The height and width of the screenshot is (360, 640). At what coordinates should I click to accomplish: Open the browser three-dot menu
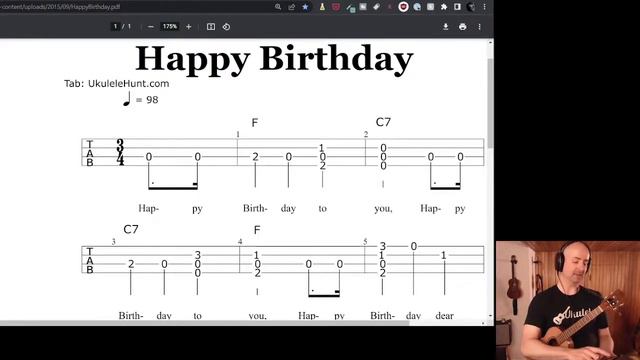(484, 7)
